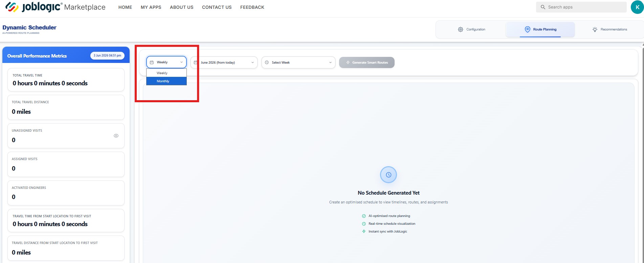
Task: Click the search magnifier icon
Action: [543, 7]
